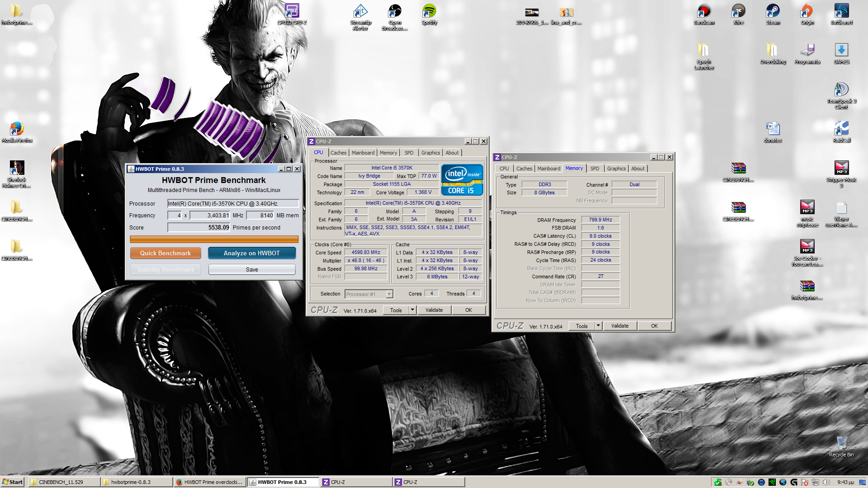Open the Streamtip Alerter desktop icon
This screenshot has width=868, height=488.
(x=360, y=17)
